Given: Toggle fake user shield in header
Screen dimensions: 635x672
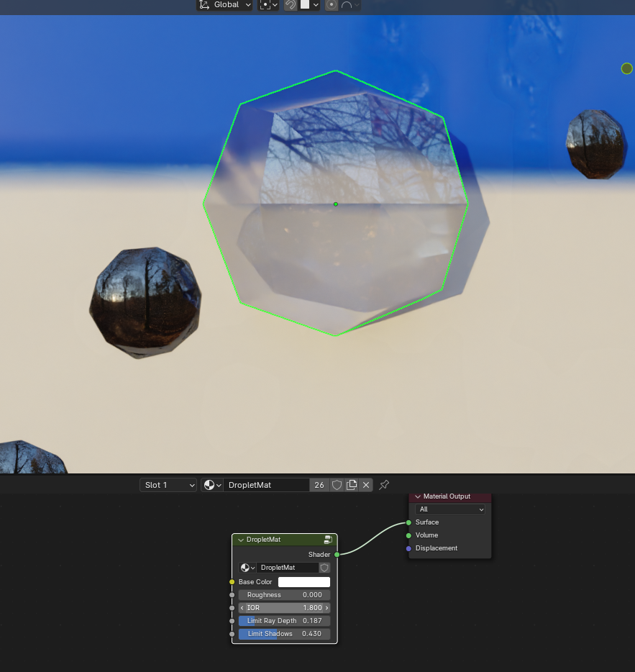Looking at the screenshot, I should [337, 485].
